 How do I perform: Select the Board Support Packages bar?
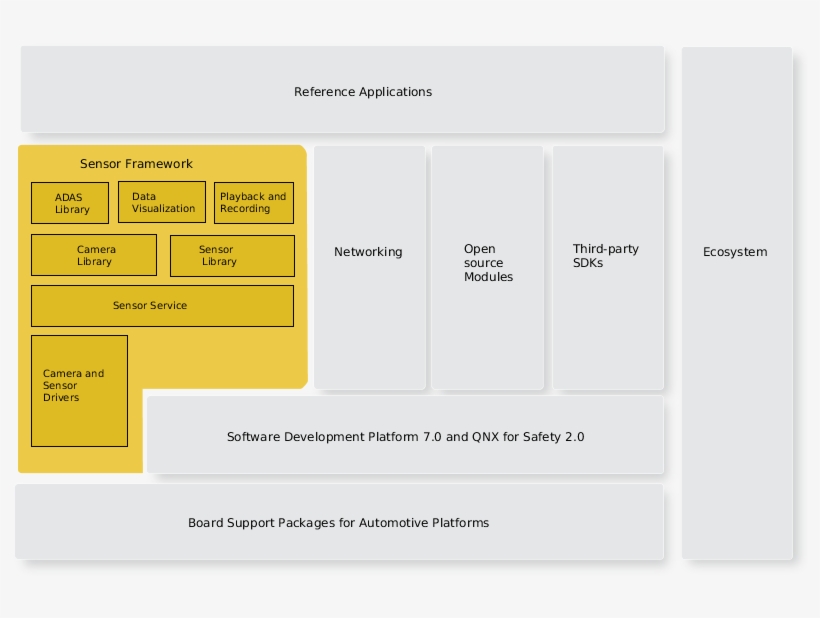(338, 522)
